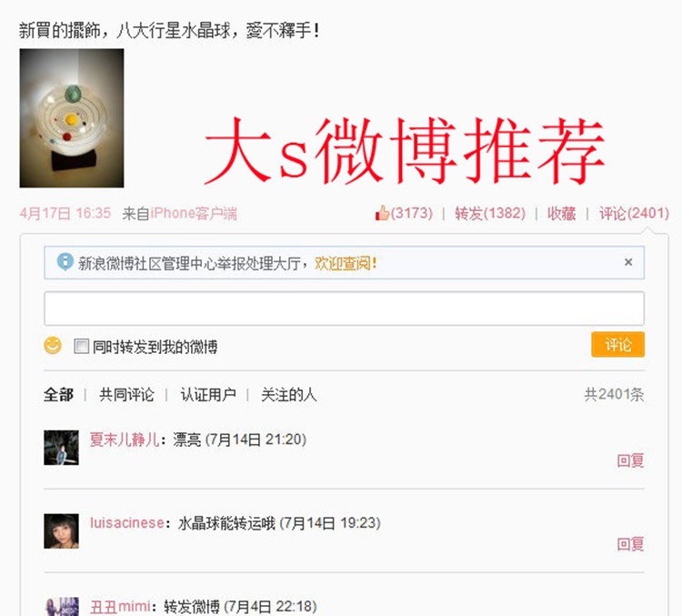Click 转发(1382) link
682x616 pixels.
pyautogui.click(x=490, y=213)
